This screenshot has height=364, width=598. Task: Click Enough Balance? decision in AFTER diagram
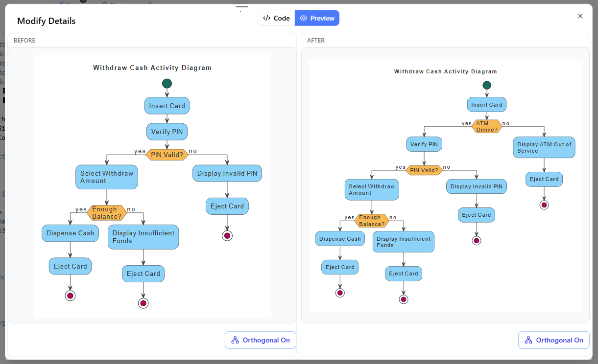pos(372,221)
